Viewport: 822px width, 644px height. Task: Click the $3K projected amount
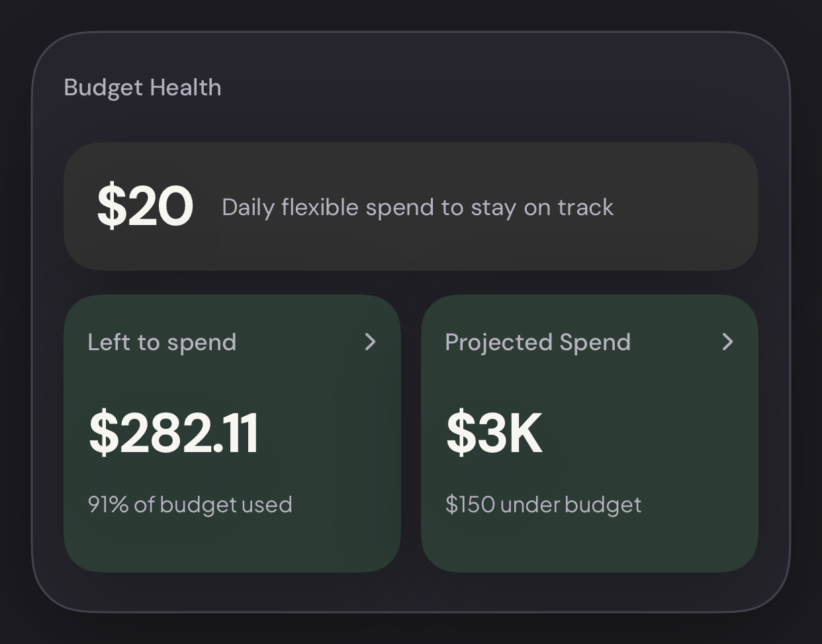(x=494, y=433)
